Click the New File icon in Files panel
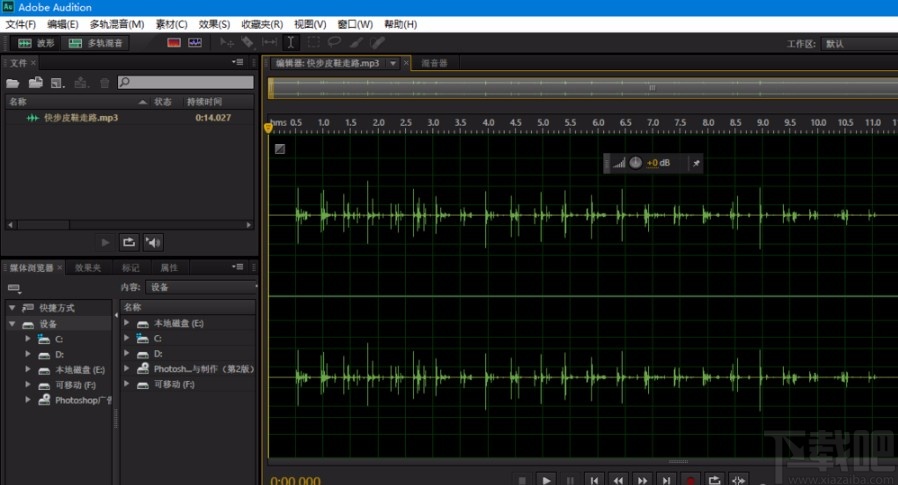Screen dimensions: 898x485 click(57, 82)
